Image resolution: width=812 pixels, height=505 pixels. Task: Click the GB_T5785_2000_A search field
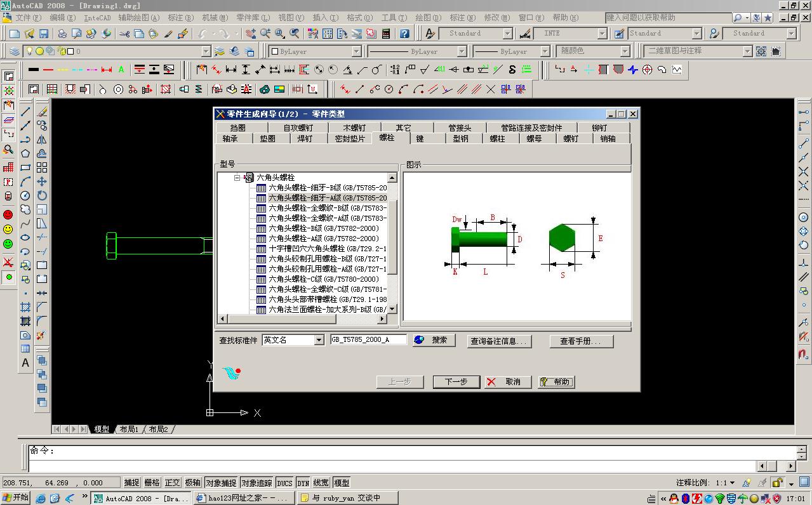click(x=368, y=340)
